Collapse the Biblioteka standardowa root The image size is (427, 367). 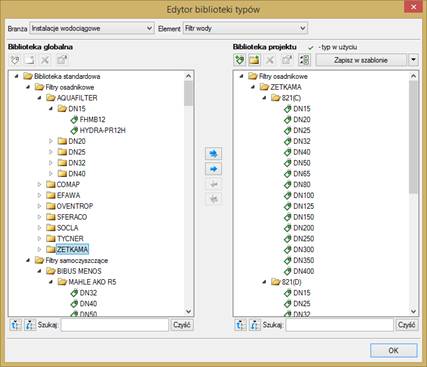coord(16,76)
